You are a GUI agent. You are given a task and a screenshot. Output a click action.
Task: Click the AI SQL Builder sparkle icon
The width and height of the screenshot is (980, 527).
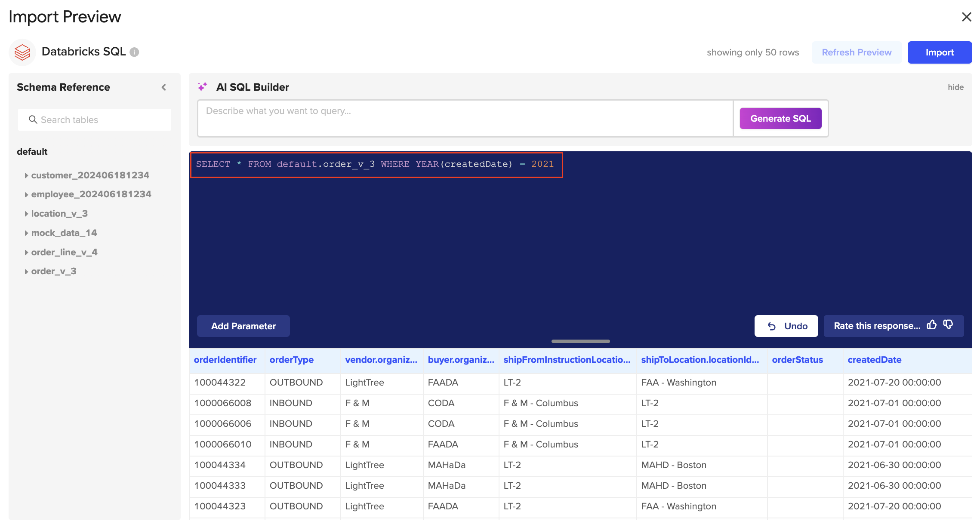(202, 87)
